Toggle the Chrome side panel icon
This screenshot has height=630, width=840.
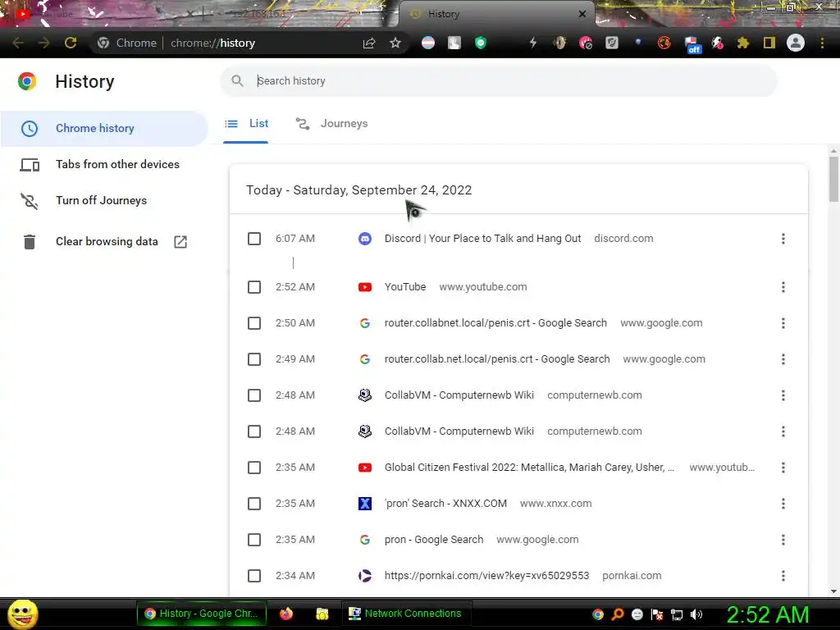(769, 43)
